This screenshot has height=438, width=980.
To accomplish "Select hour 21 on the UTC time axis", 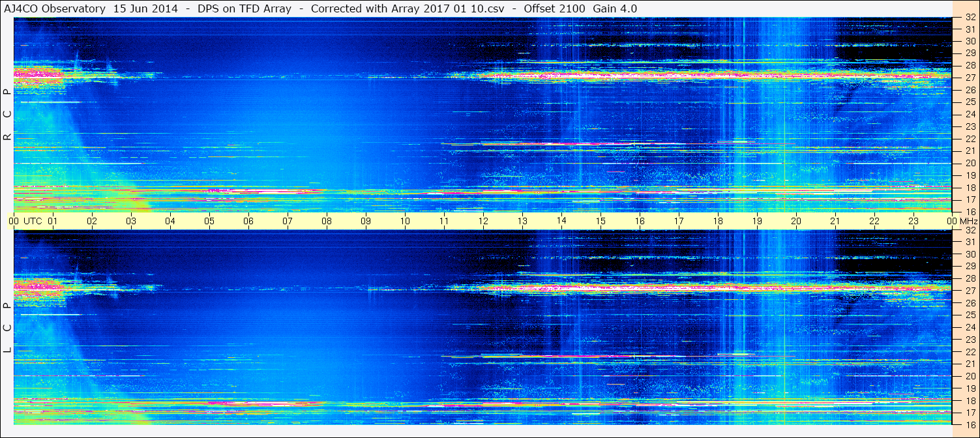I will point(835,221).
